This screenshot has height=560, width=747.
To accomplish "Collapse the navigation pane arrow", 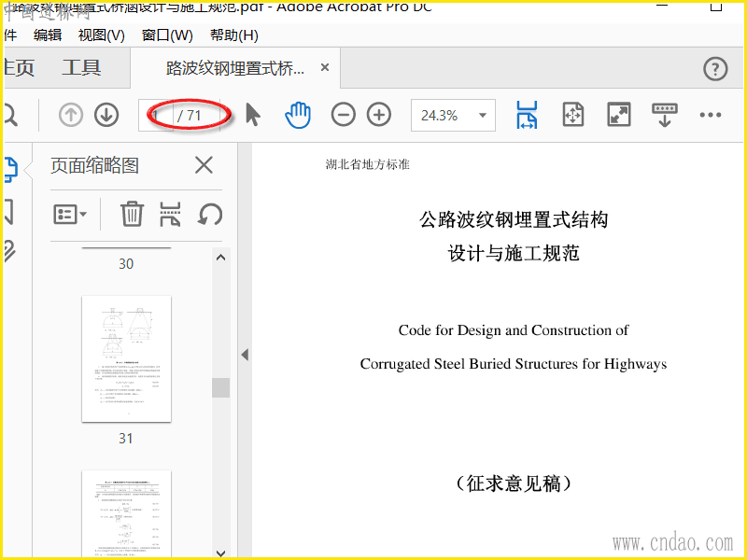I will tap(245, 355).
